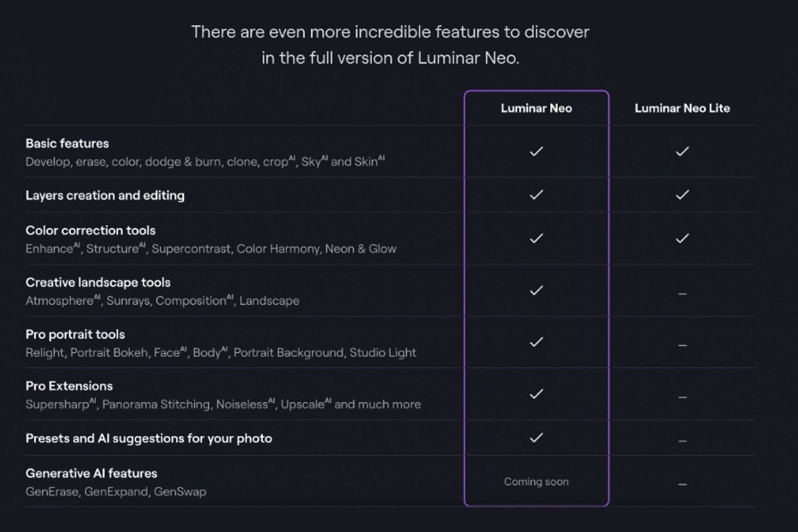
Task: Click Neo Lite dash for Creative landscape tools
Action: point(682,294)
